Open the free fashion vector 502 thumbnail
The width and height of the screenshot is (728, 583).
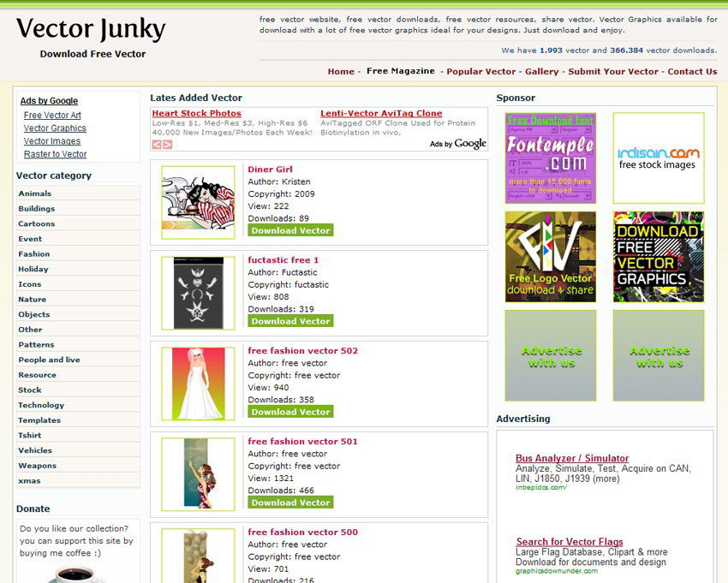[198, 384]
